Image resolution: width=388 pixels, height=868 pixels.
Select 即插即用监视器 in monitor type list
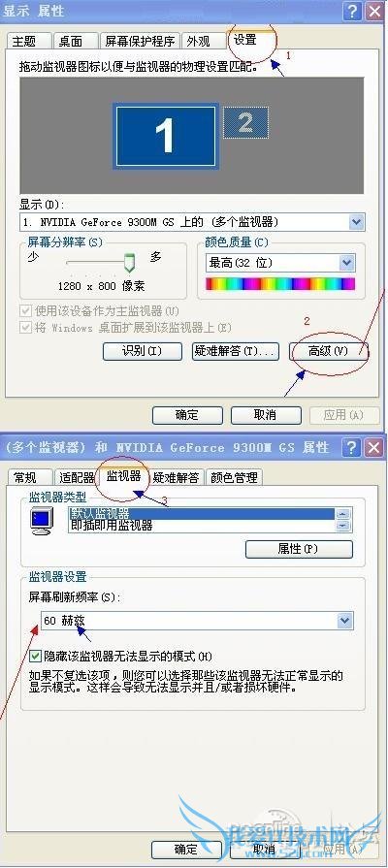[113, 526]
